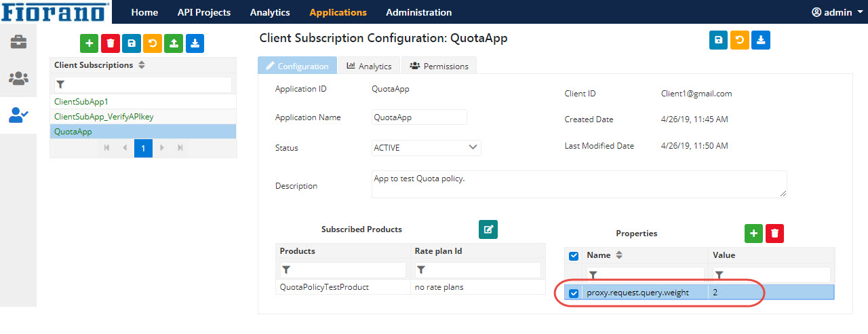Select QuotaApp subscription
This screenshot has width=868, height=334.
click(143, 132)
